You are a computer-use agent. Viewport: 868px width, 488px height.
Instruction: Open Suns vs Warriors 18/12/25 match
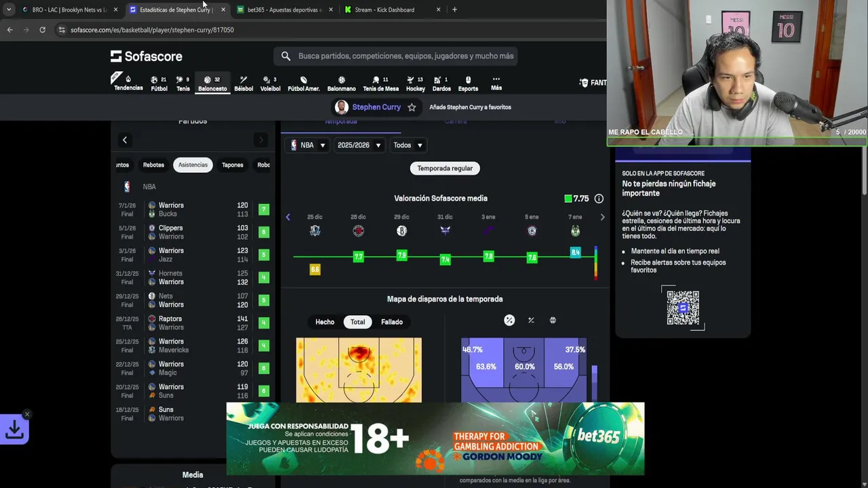point(193,413)
